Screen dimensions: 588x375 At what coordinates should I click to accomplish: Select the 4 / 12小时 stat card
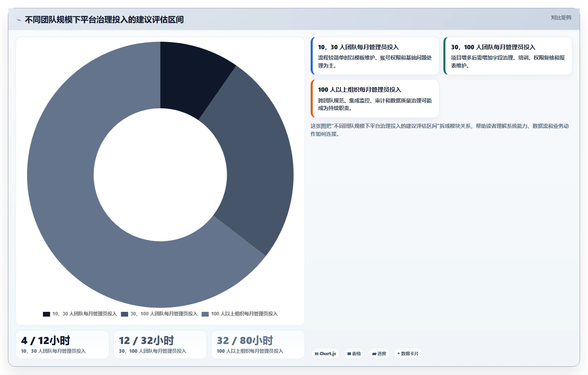coord(62,344)
